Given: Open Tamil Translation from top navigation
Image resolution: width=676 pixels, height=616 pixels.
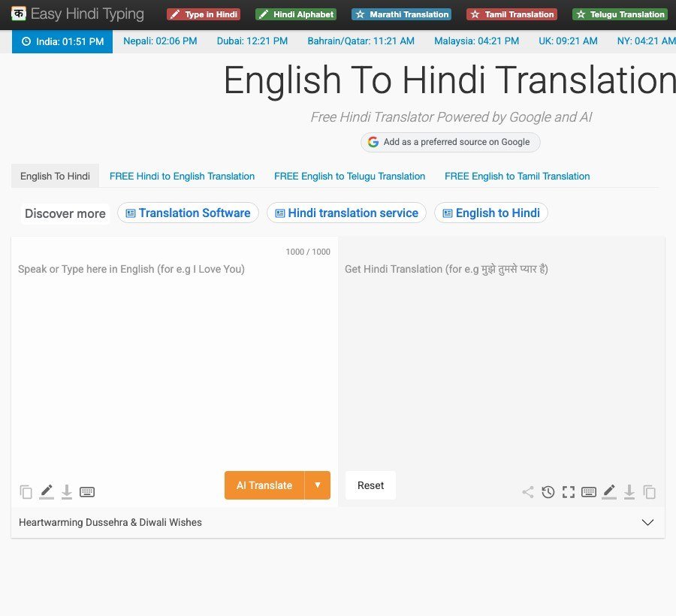Looking at the screenshot, I should (512, 14).
